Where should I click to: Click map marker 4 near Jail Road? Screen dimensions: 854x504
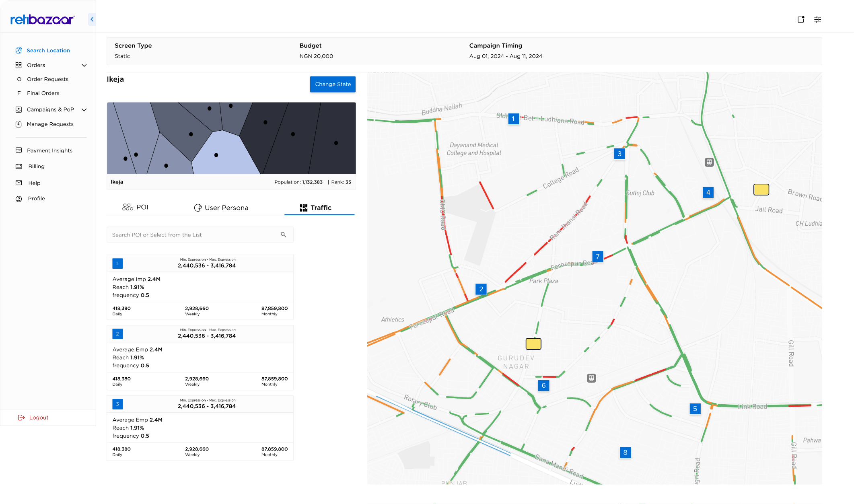point(708,192)
